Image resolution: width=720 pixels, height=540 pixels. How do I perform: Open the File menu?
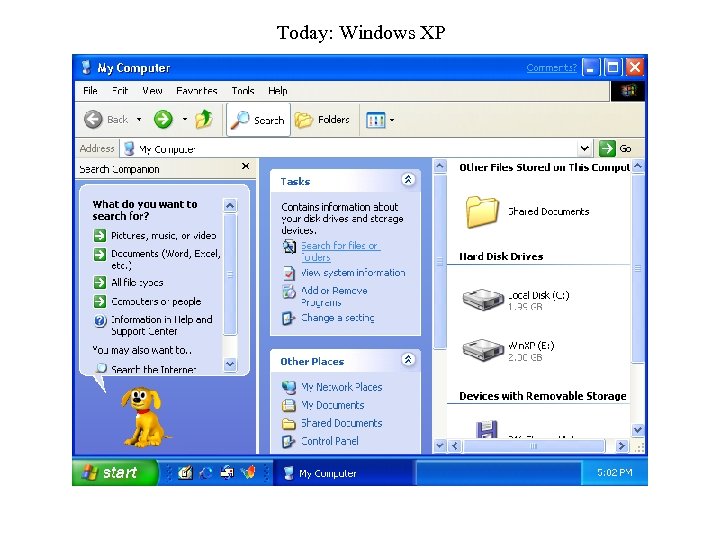[90, 90]
